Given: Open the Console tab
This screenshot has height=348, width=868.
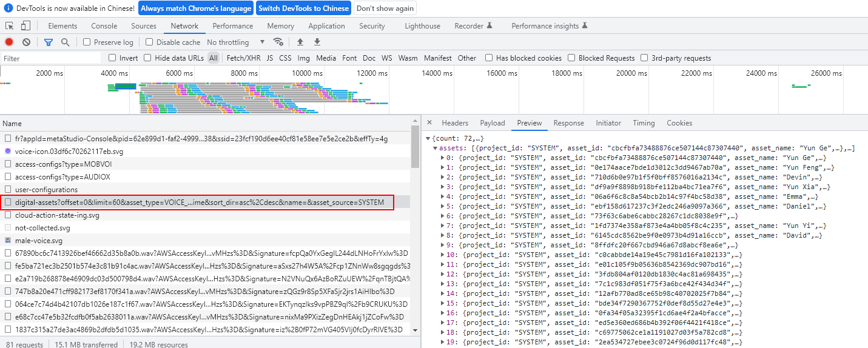Looking at the screenshot, I should pos(104,26).
